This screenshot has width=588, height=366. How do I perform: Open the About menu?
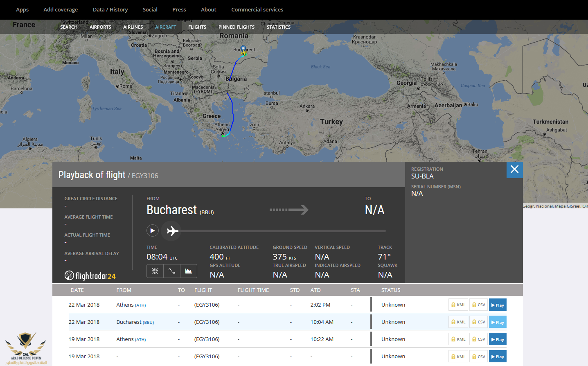(x=208, y=9)
